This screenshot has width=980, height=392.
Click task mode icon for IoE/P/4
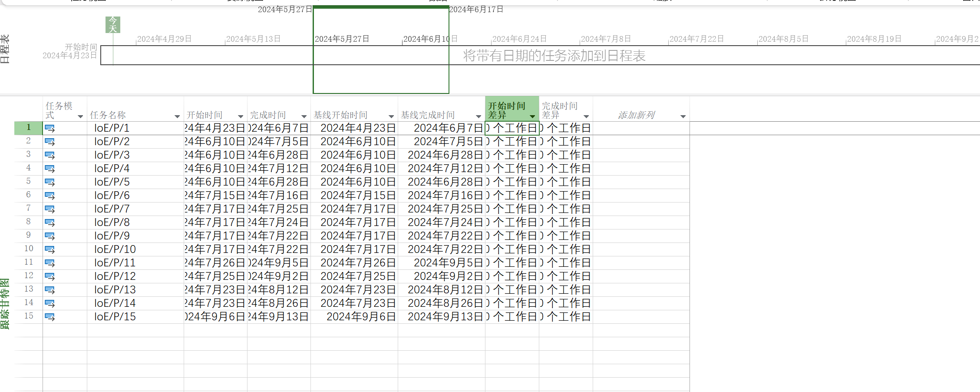50,169
